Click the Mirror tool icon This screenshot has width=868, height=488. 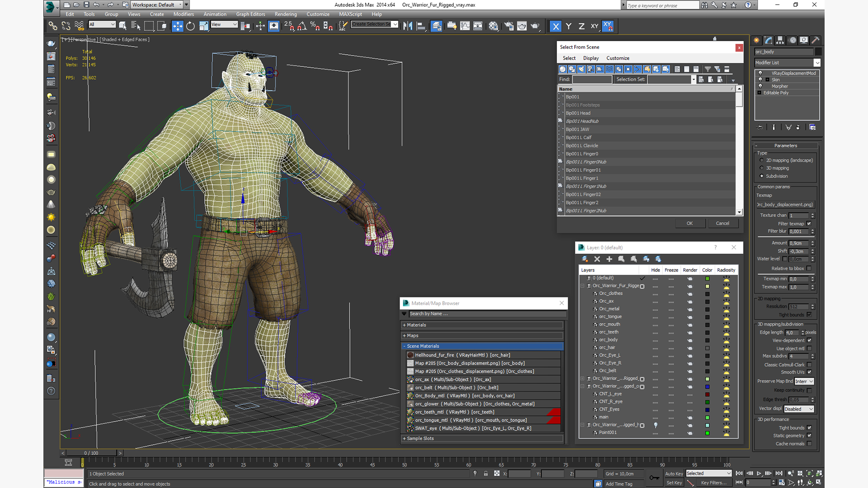click(407, 26)
